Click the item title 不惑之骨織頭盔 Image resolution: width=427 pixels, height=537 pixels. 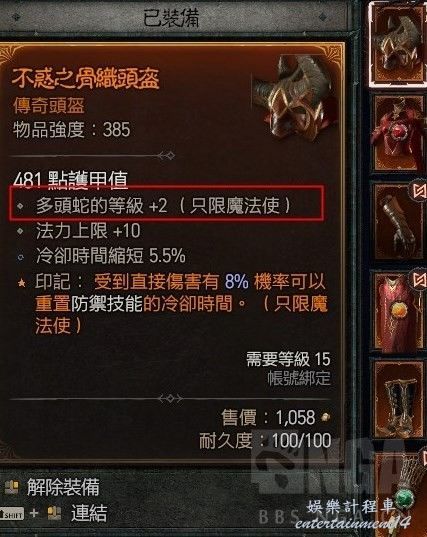click(86, 78)
